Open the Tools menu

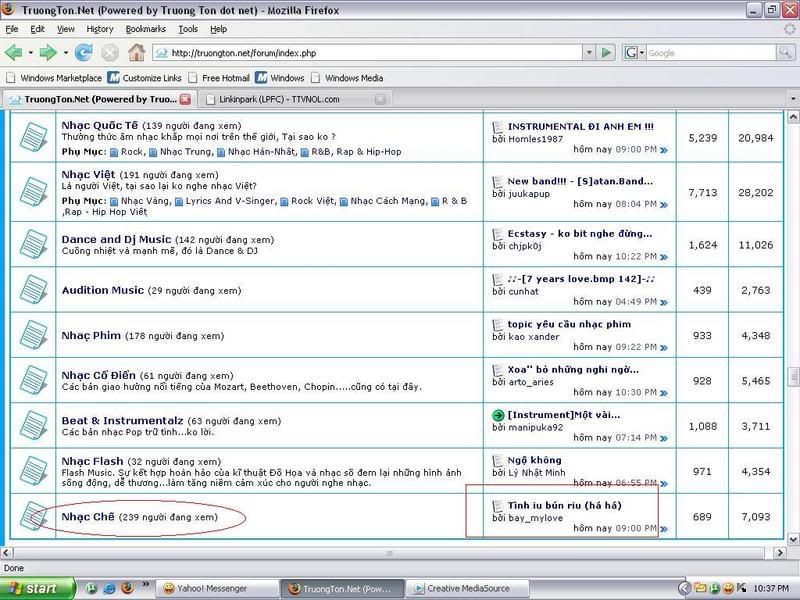click(x=188, y=29)
